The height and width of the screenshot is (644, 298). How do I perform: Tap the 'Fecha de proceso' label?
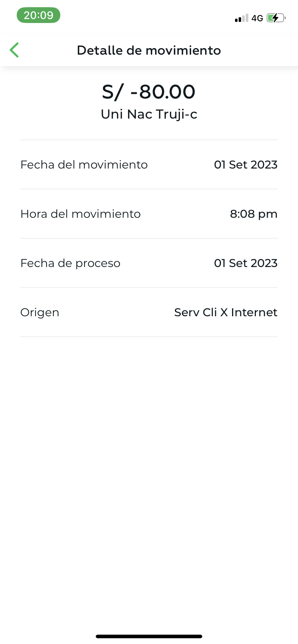pyautogui.click(x=71, y=263)
